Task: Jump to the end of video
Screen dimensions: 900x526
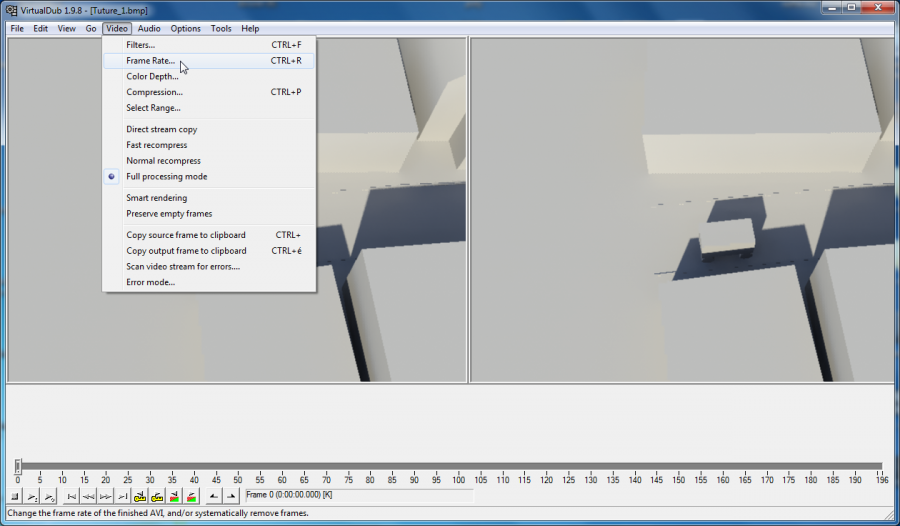Action: pyautogui.click(x=122, y=496)
